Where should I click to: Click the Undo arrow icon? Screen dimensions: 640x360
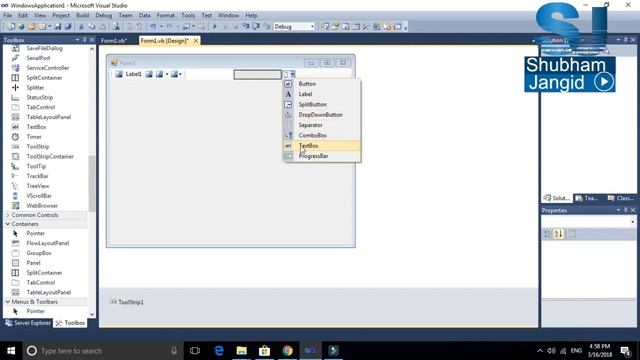(x=153, y=27)
